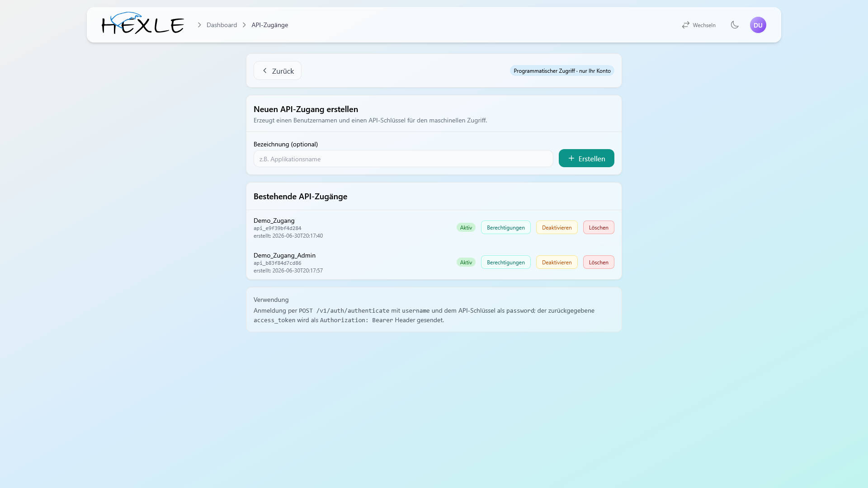The width and height of the screenshot is (868, 488).
Task: Click the Programmatischer Zugriff badge
Action: [562, 70]
